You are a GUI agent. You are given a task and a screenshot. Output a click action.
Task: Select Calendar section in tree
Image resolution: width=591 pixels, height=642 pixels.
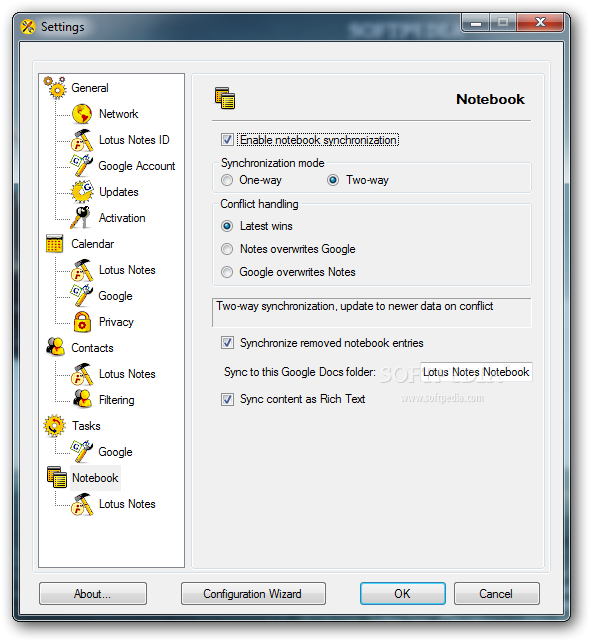(93, 244)
